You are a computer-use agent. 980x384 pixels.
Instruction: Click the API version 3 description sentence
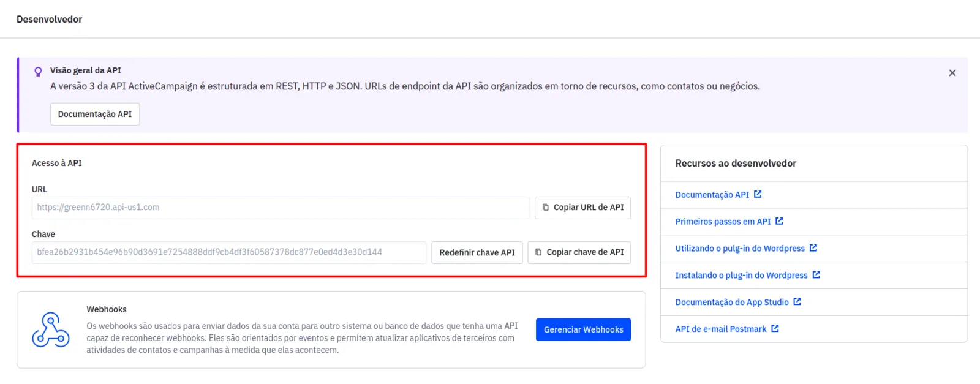pos(405,86)
